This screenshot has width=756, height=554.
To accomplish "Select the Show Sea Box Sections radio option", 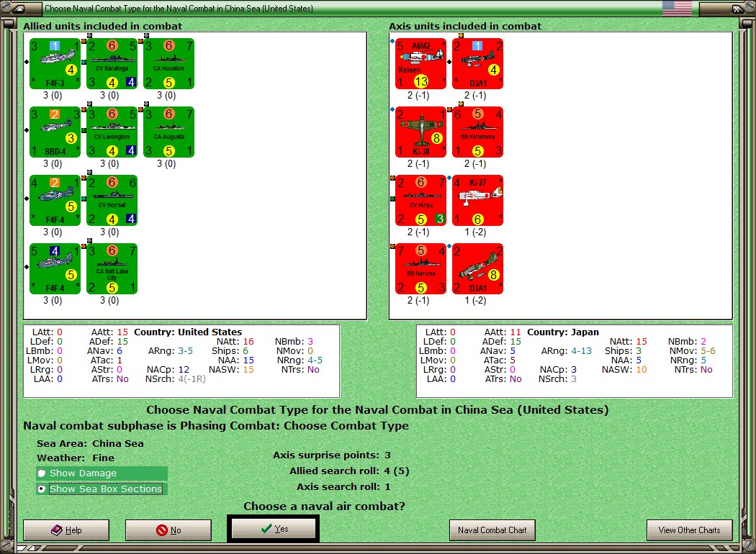I will [102, 489].
